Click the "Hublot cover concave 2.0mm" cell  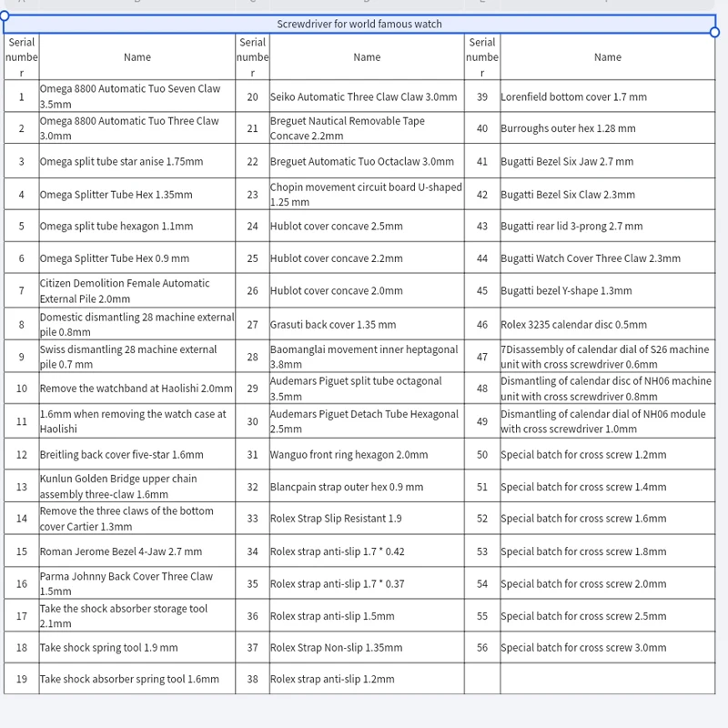[367, 290]
